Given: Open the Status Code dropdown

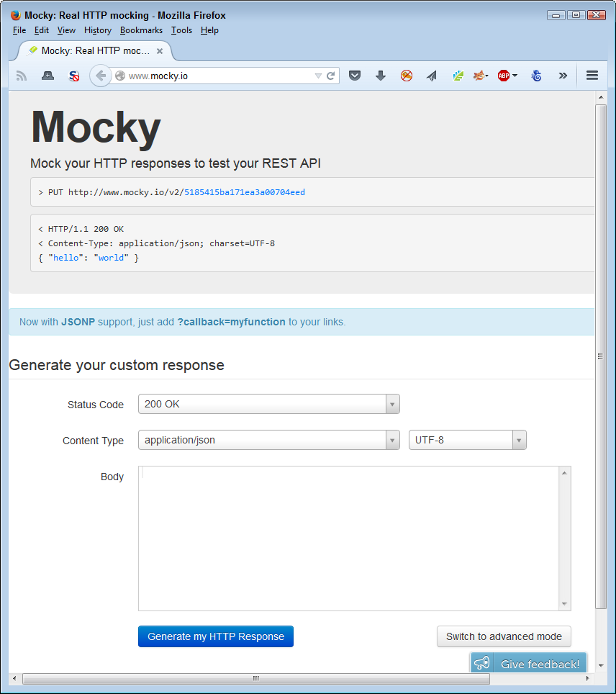Looking at the screenshot, I should 392,404.
